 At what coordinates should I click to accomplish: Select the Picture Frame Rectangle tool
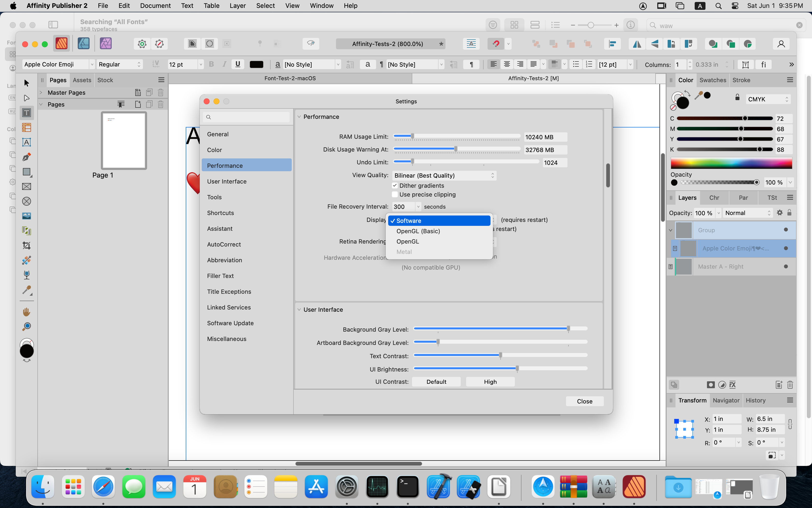click(x=27, y=186)
